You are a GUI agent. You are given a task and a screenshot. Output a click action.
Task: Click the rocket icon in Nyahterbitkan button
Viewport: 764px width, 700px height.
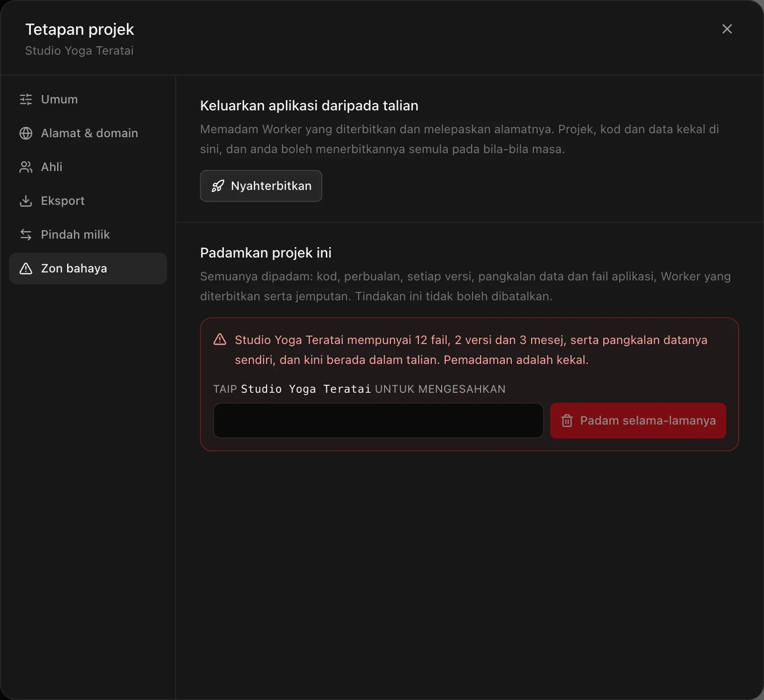pos(218,186)
